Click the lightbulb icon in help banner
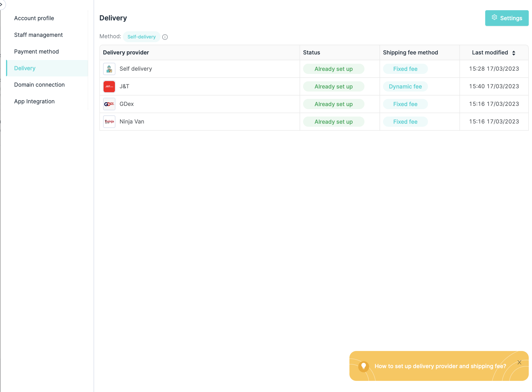Image resolution: width=532 pixels, height=392 pixels. pyautogui.click(x=363, y=366)
